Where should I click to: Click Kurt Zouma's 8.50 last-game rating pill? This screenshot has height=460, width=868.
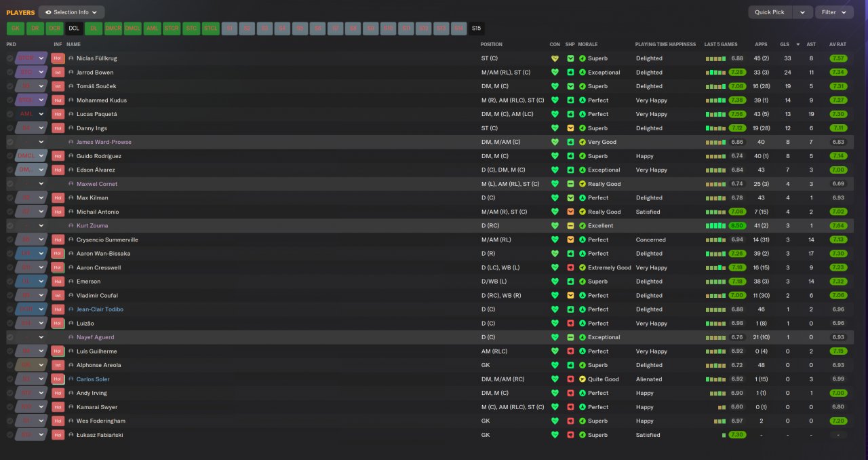(x=737, y=225)
